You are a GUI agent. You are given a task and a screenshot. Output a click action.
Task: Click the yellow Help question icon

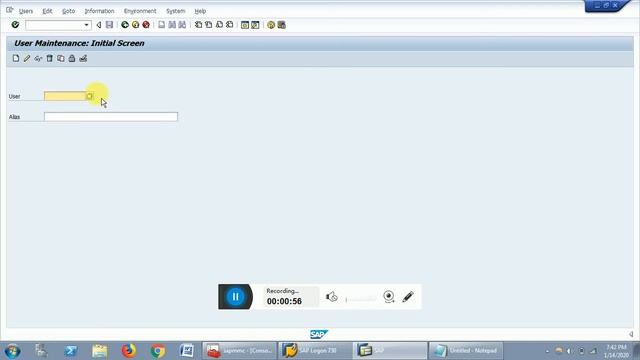(271, 25)
